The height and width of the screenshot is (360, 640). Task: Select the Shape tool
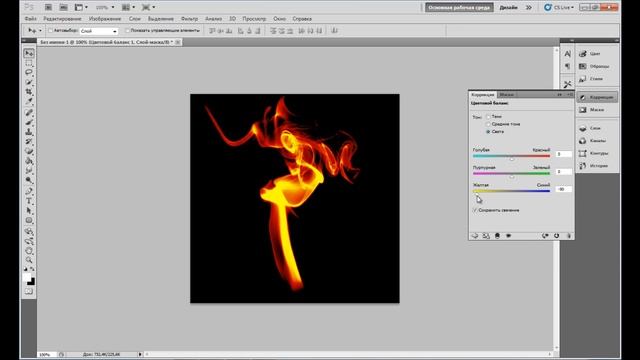(29, 220)
